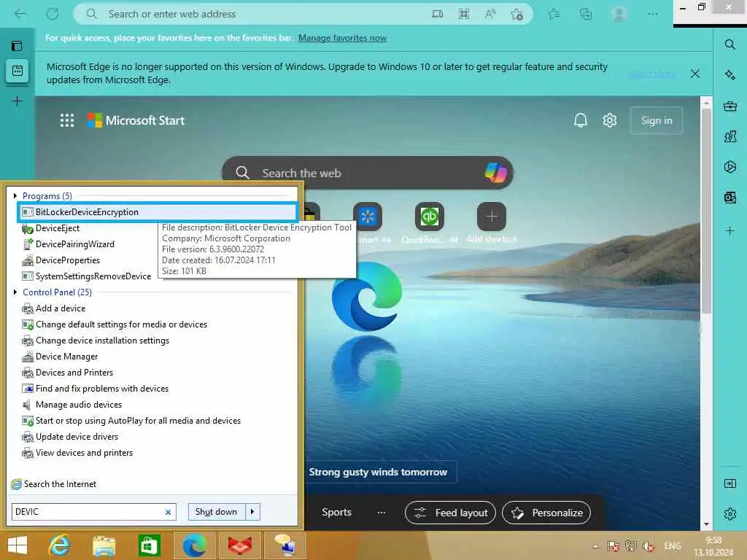The image size is (747, 560).
Task: Click Search the Internet link
Action: click(x=60, y=484)
